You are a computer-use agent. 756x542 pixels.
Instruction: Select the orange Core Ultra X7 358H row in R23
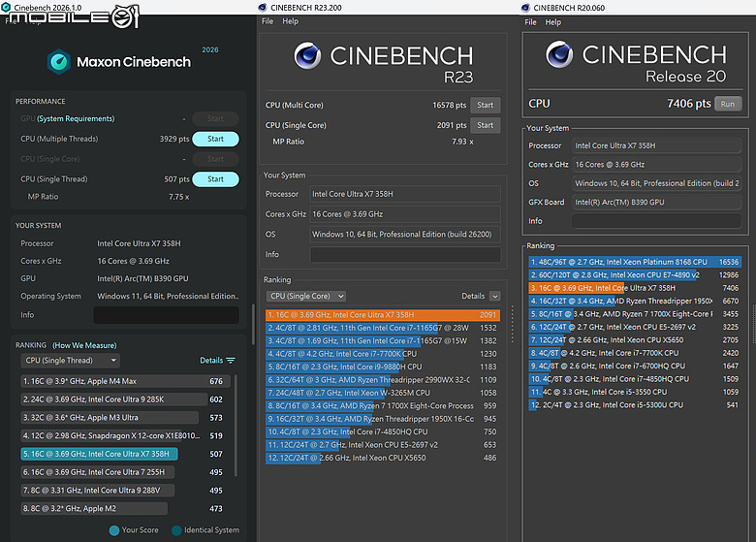pos(382,315)
